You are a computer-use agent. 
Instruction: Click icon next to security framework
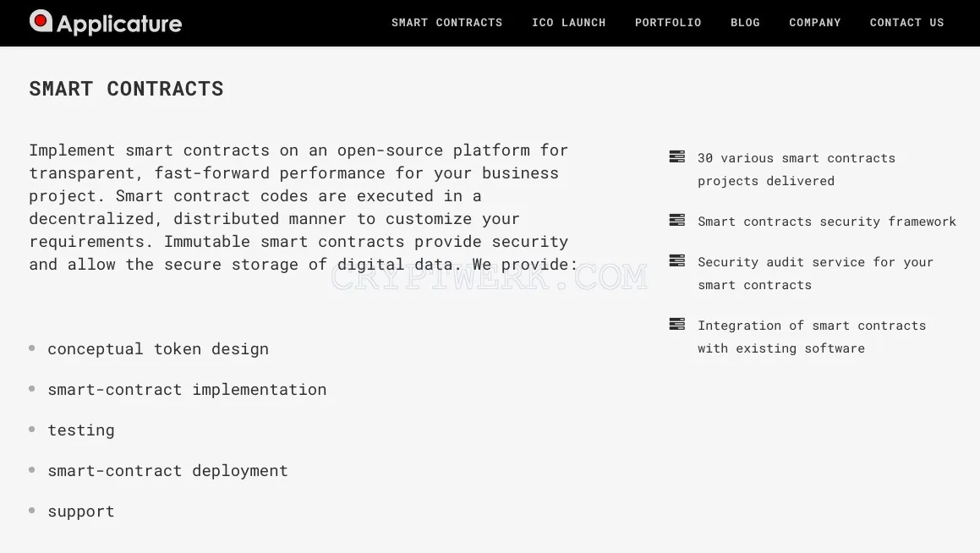pos(677,220)
